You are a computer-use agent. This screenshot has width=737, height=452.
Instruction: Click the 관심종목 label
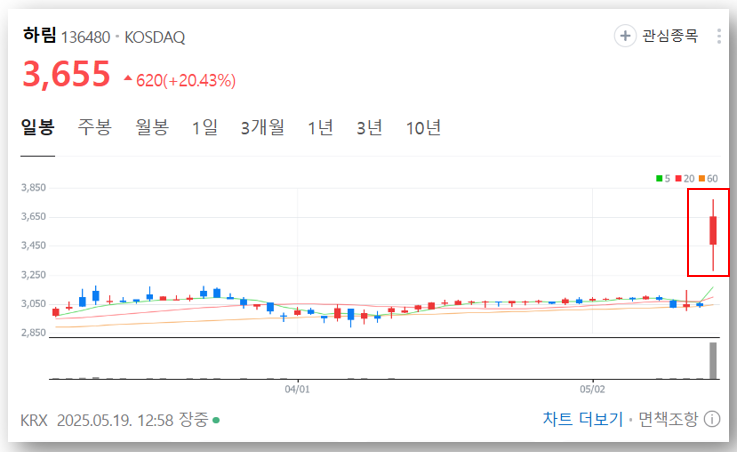[x=670, y=36]
